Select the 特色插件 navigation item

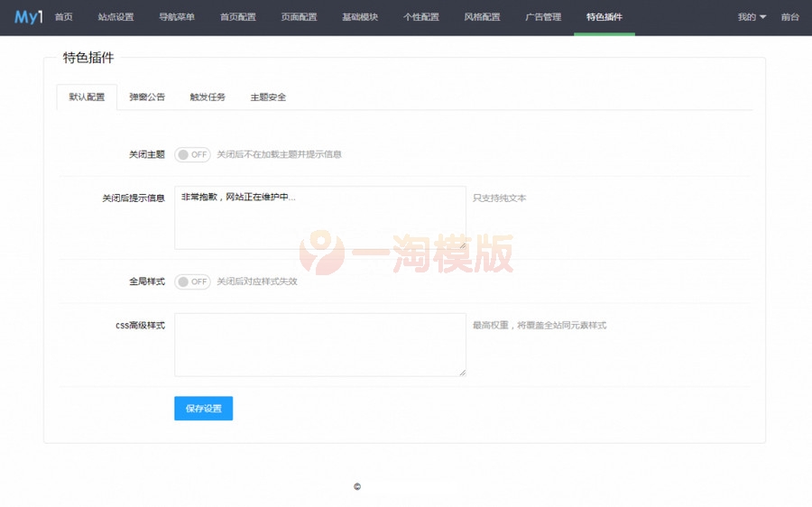point(604,17)
